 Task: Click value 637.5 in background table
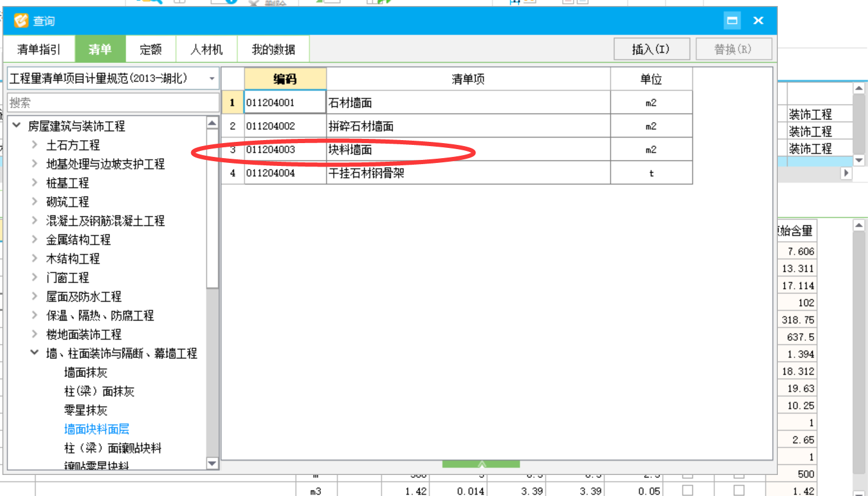(x=801, y=337)
